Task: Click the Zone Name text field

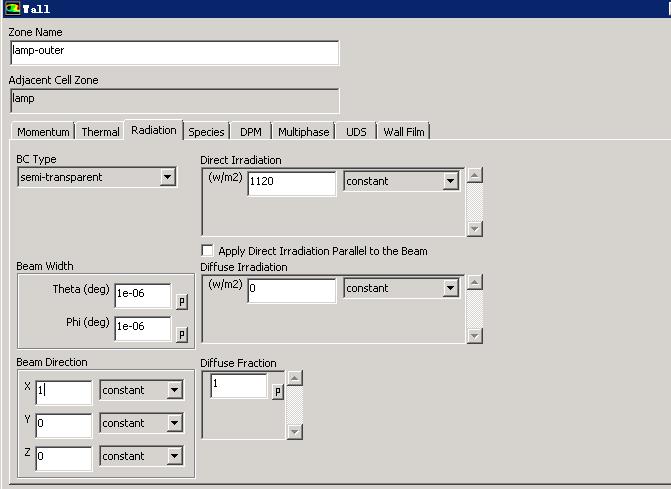Action: point(174,53)
